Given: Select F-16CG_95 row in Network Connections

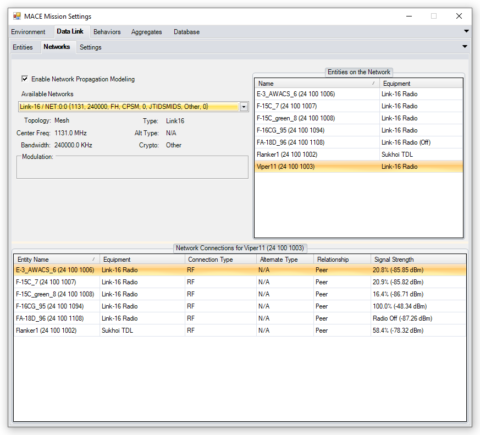Looking at the screenshot, I should tap(240, 306).
